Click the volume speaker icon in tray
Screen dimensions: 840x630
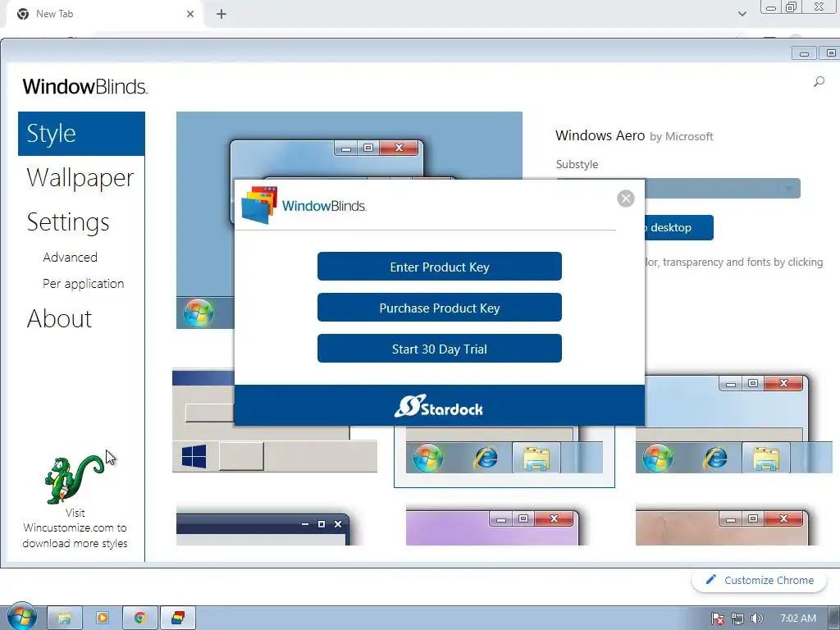[756, 619]
